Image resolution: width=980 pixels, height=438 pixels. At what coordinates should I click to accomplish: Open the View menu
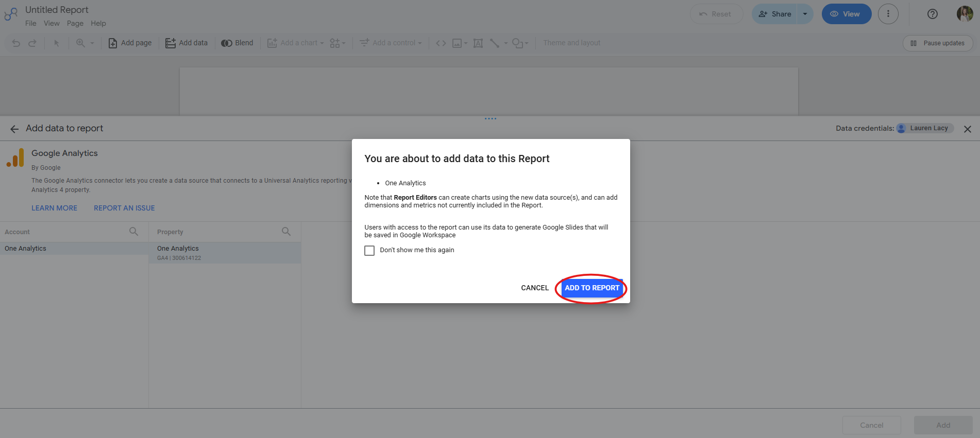point(52,24)
